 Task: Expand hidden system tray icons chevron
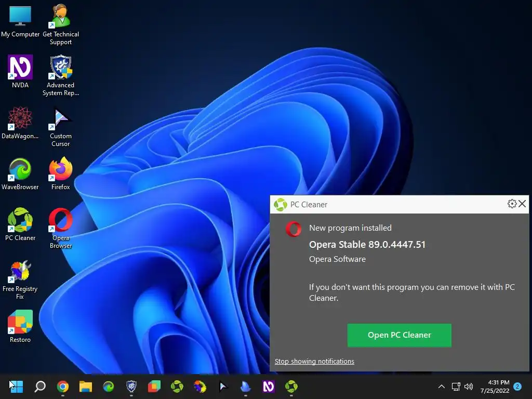442,387
